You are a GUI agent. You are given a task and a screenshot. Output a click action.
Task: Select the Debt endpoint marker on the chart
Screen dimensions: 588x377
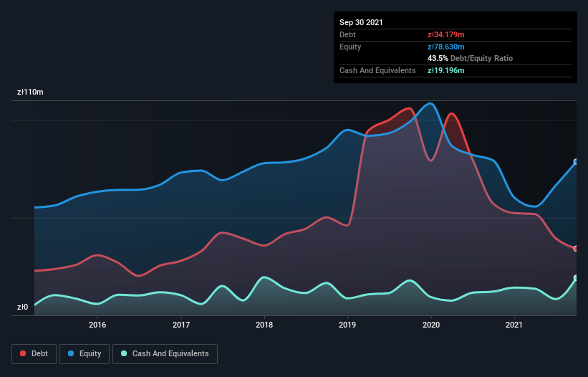pos(576,248)
